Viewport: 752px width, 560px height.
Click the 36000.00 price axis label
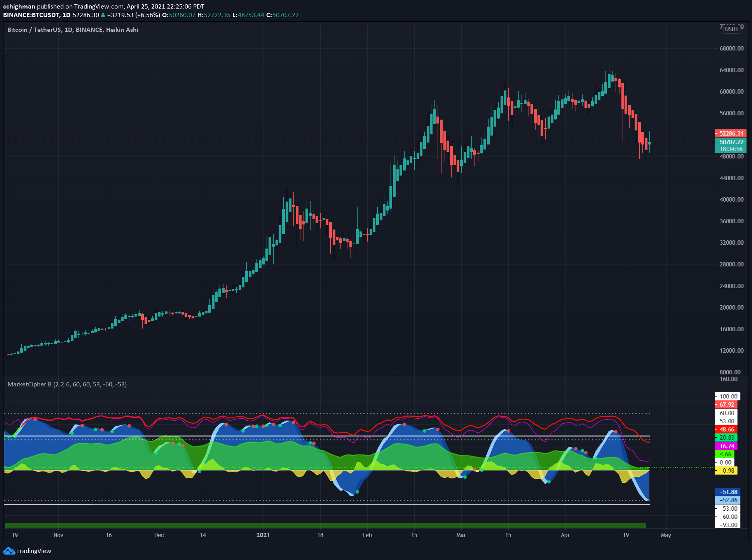pyautogui.click(x=731, y=221)
